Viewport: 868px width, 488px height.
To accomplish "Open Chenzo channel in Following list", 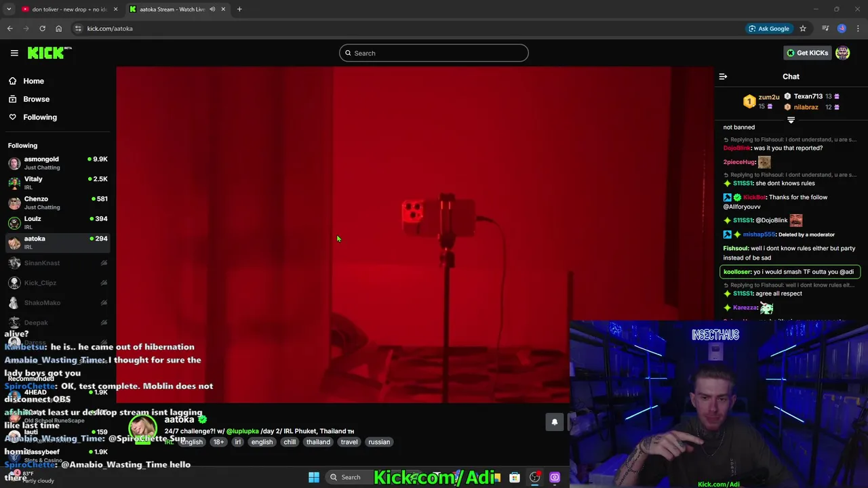I will [57, 203].
